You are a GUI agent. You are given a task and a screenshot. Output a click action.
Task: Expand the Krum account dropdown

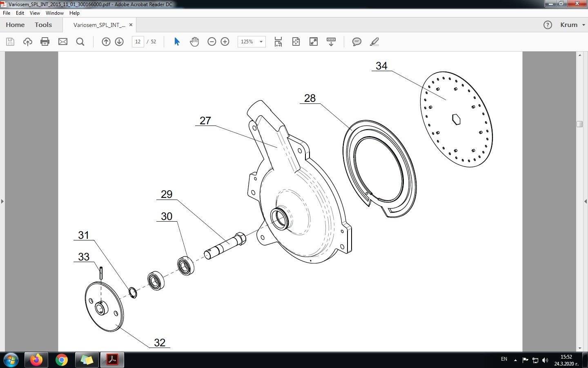pos(572,25)
